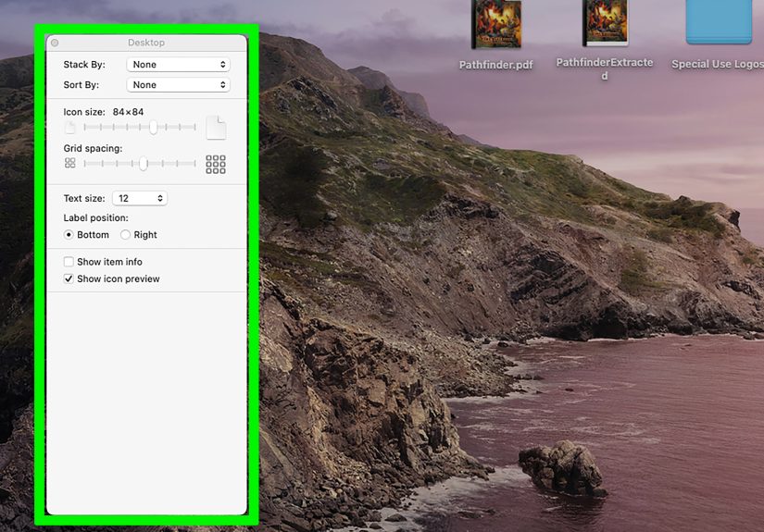Select the Pathfinder.pdf desktop icon

coord(496,24)
